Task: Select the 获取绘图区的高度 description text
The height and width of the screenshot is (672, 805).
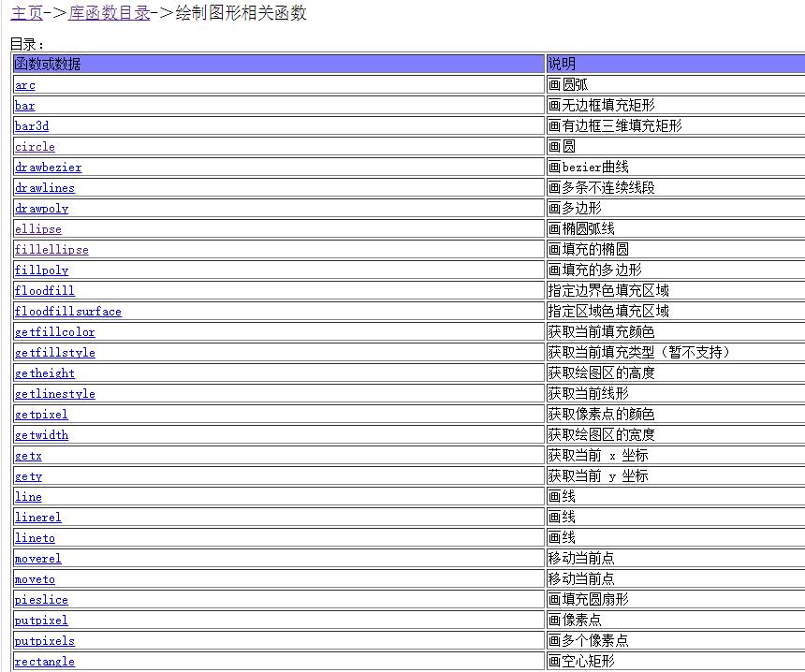Action: (602, 373)
